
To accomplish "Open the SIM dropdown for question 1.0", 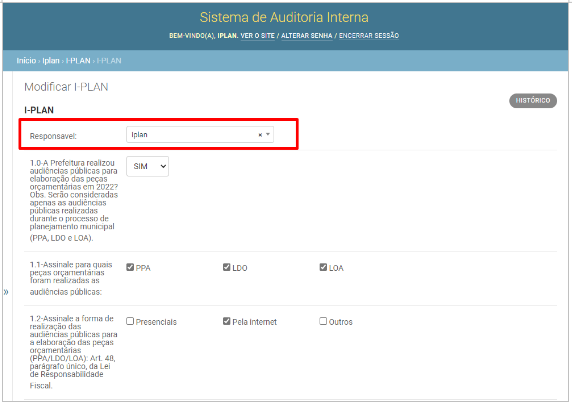I will (x=147, y=166).
